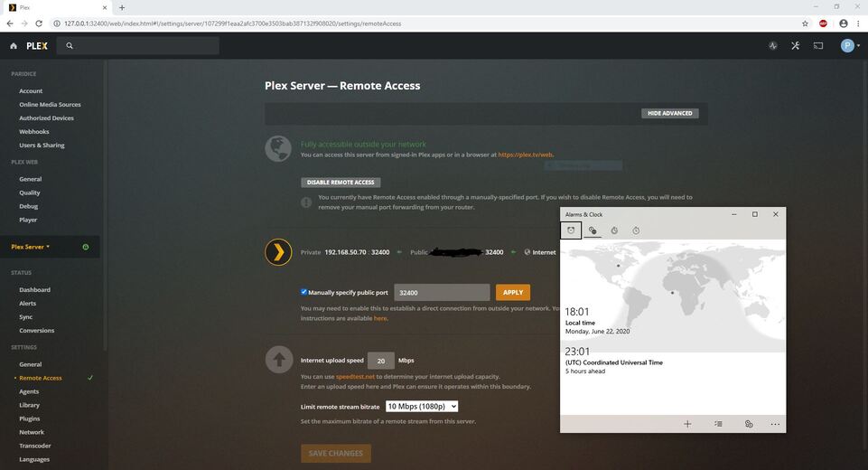Click the select clocks list icon

coord(718,424)
